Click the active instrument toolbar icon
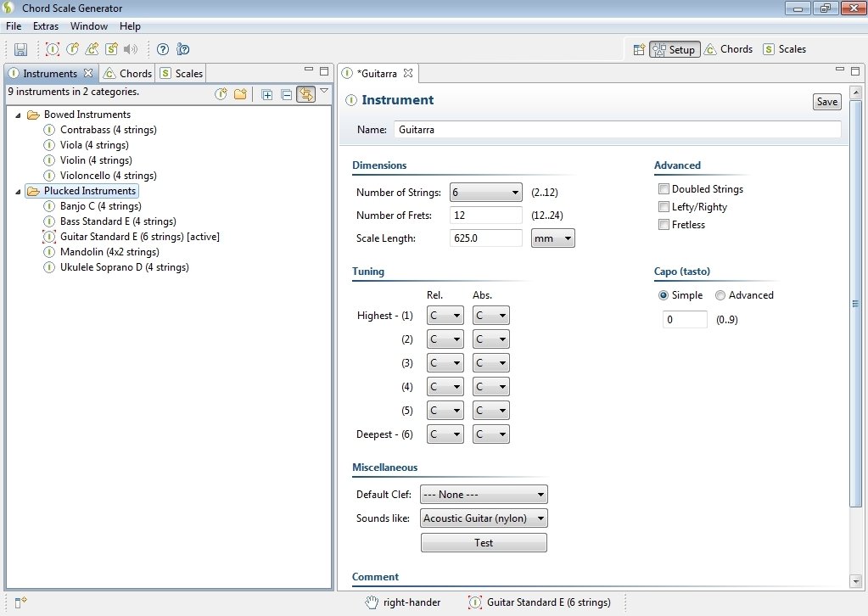This screenshot has width=868, height=616. tap(52, 49)
